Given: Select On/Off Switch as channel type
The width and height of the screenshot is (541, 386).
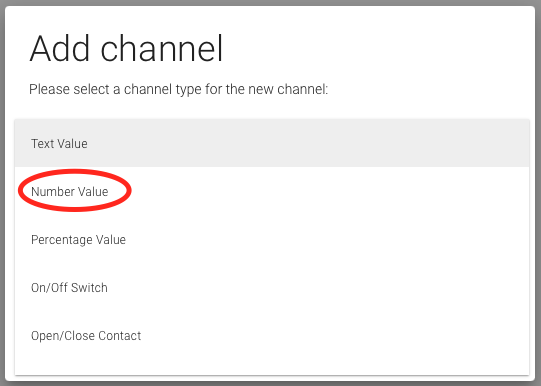Looking at the screenshot, I should tap(272, 287).
